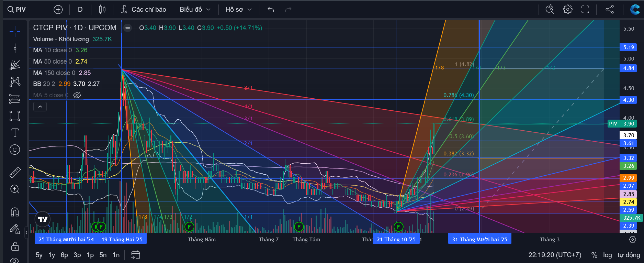
Task: Collapse the indicator legend list
Action: coord(40,107)
